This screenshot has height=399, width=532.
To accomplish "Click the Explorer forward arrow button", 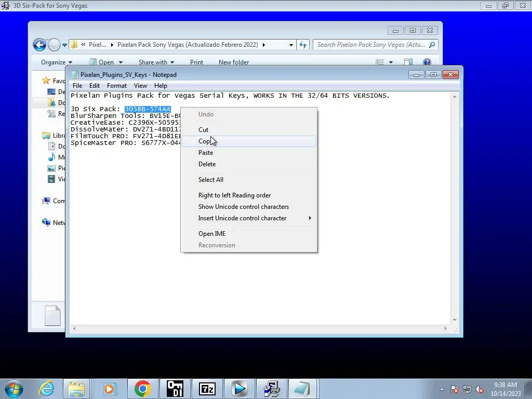I will 54,45.
